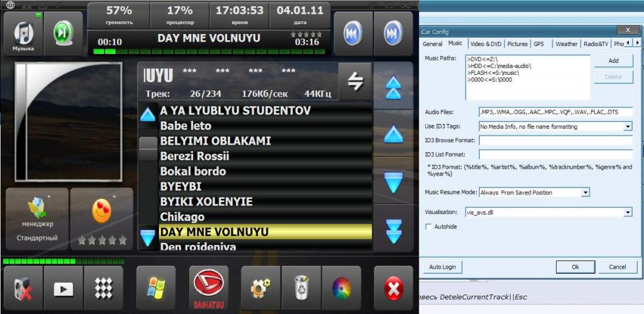
Task: Delete current track with the recycle bin icon
Action: tap(301, 289)
